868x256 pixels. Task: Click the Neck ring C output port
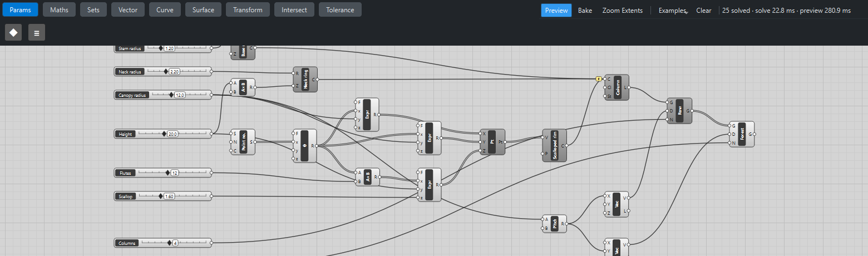click(317, 80)
